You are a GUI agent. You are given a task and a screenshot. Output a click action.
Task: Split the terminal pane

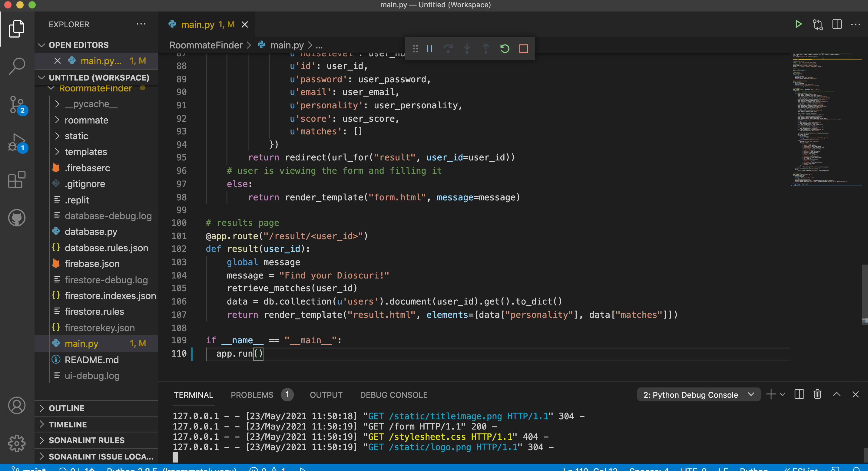pyautogui.click(x=799, y=394)
